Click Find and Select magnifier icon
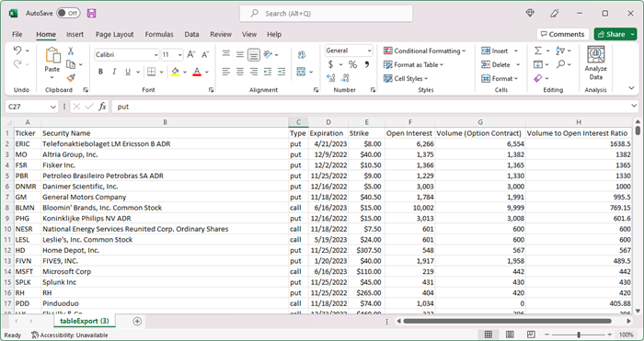644x341 pixels. tap(560, 64)
